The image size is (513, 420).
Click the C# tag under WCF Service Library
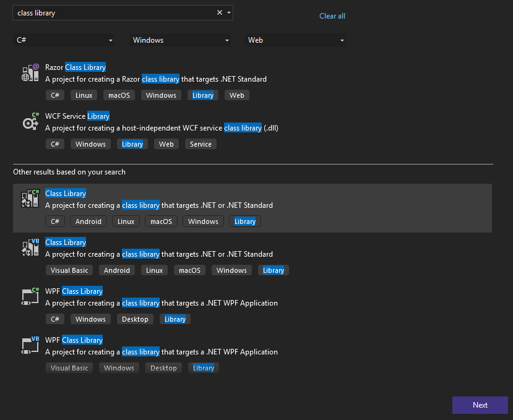[55, 144]
